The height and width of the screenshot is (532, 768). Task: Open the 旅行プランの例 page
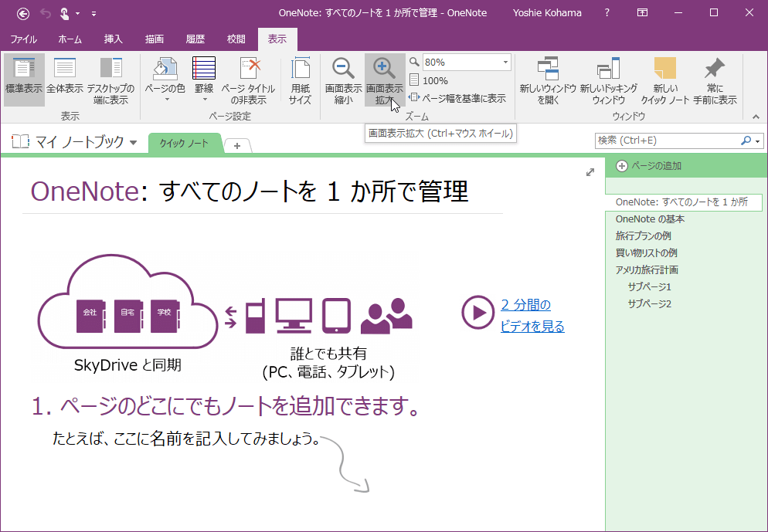pyautogui.click(x=643, y=236)
